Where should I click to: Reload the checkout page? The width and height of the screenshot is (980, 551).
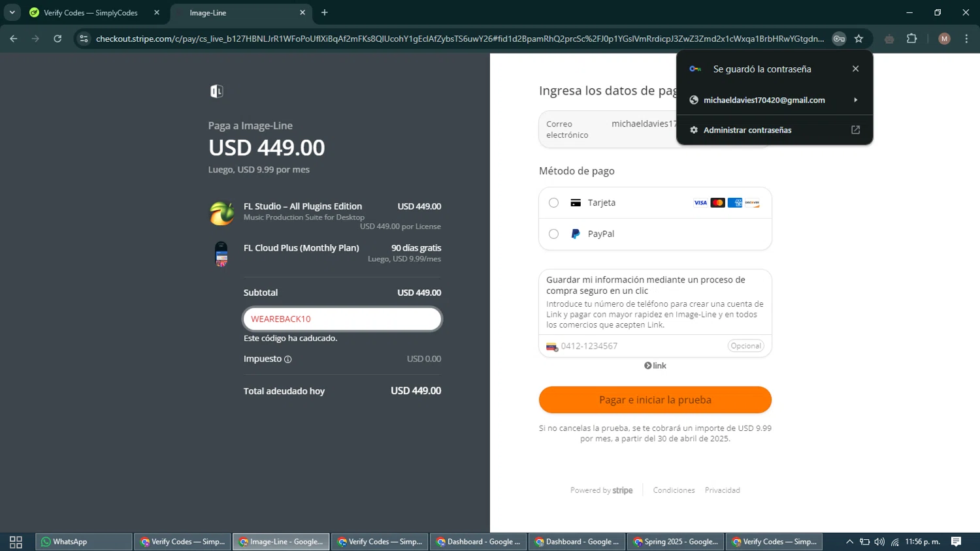(x=57, y=39)
